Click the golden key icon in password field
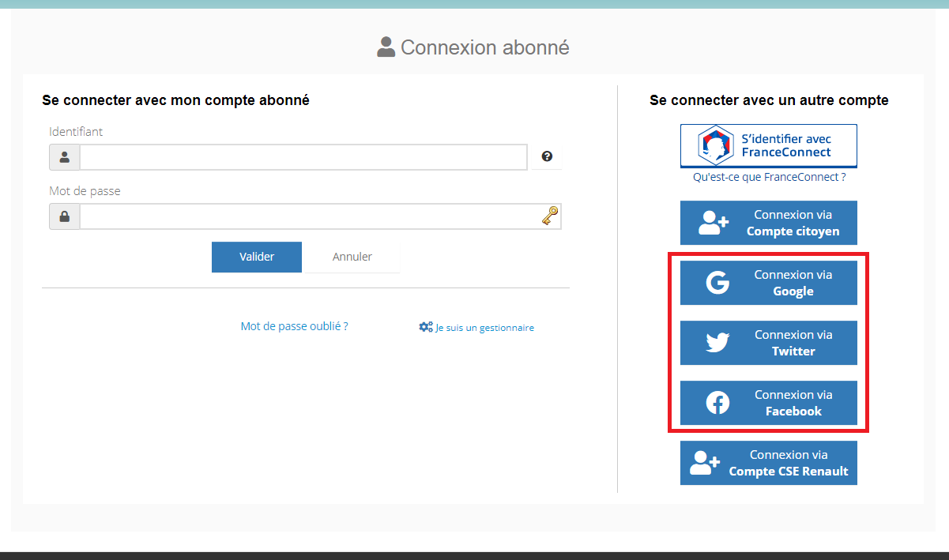 click(550, 216)
